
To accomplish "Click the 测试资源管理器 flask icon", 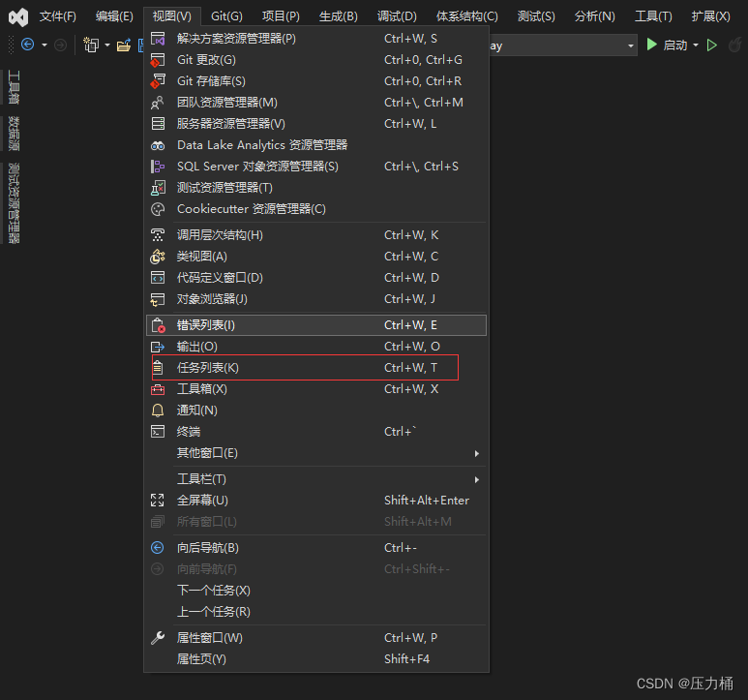I will point(158,188).
